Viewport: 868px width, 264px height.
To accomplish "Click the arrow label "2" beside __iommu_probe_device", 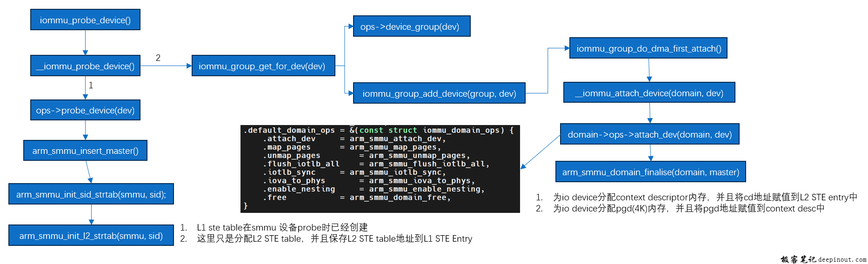I will pyautogui.click(x=158, y=58).
